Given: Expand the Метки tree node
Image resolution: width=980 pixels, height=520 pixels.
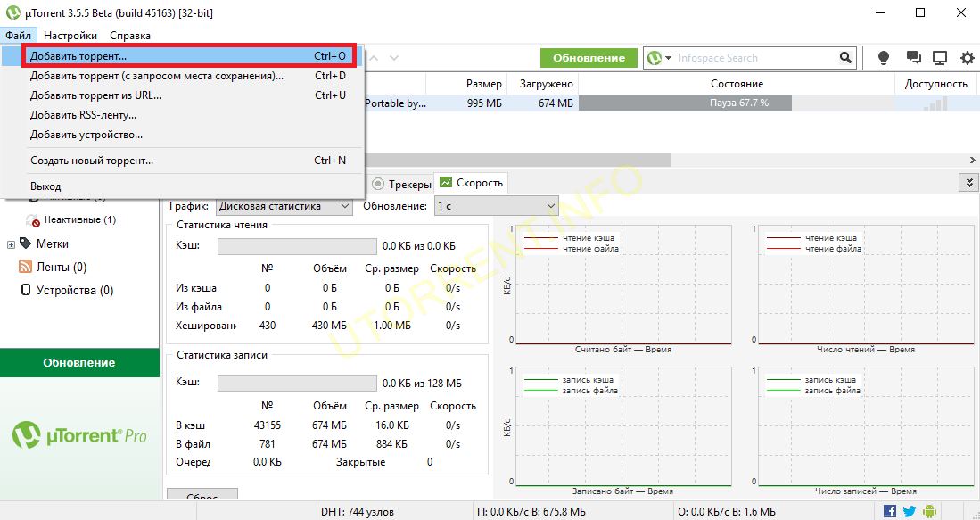Looking at the screenshot, I should [11, 243].
